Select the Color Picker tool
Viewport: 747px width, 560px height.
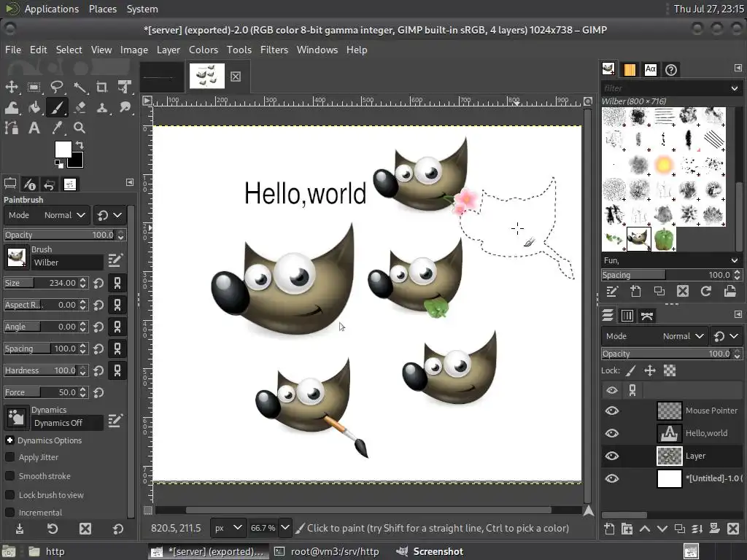tap(57, 128)
